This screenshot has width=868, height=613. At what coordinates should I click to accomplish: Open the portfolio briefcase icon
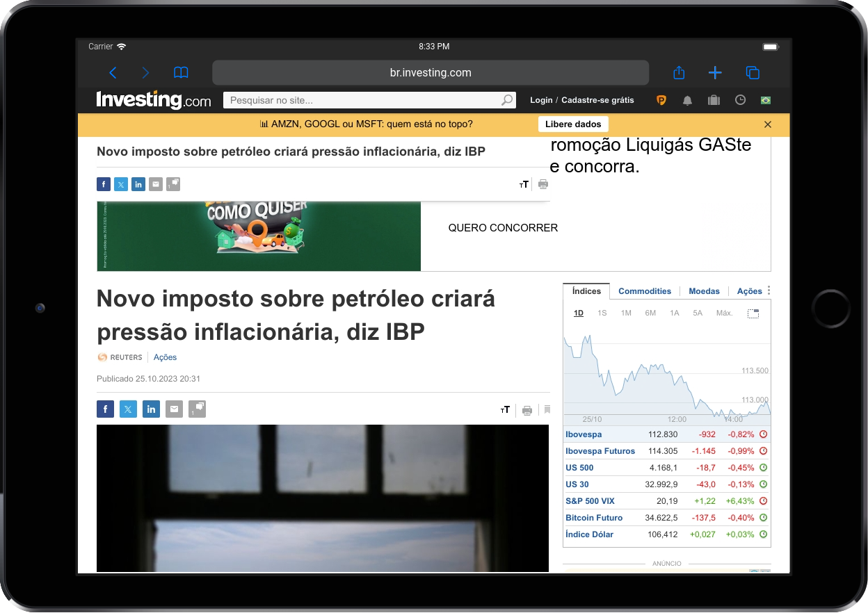(x=714, y=100)
